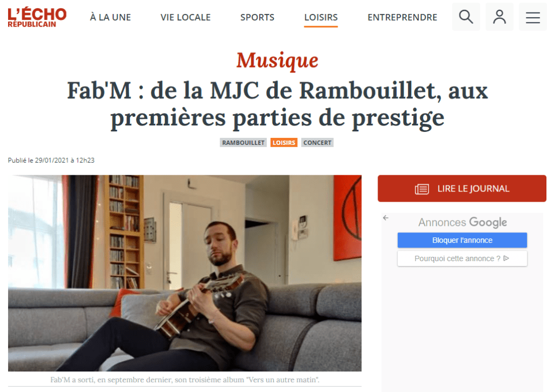This screenshot has width=554, height=392.
Task: Open the VIE LOCALE section
Action: [x=186, y=17]
